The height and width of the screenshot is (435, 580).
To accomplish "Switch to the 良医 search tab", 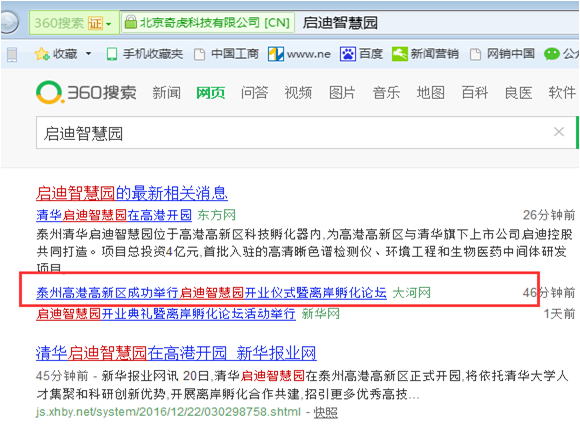I will (x=519, y=92).
